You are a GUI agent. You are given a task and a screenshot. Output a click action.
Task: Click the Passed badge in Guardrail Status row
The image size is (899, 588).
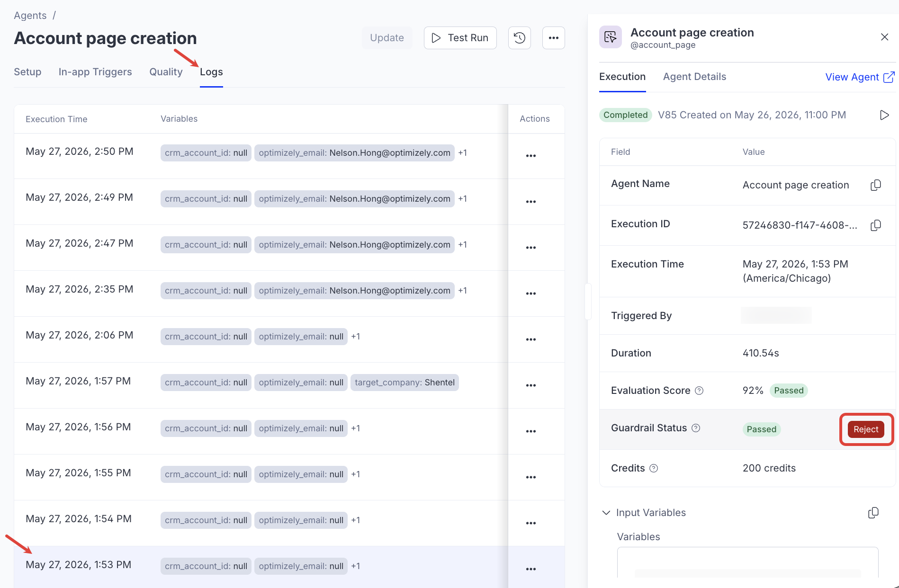(762, 429)
